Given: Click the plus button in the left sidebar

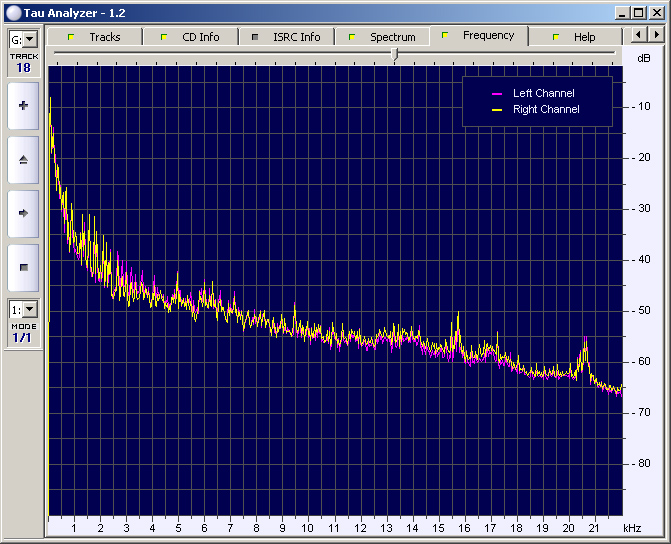Looking at the screenshot, I should 23,105.
